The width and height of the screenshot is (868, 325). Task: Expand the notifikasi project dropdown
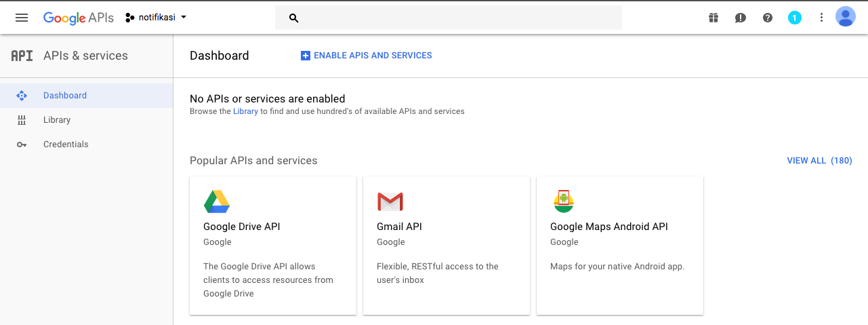click(x=156, y=18)
